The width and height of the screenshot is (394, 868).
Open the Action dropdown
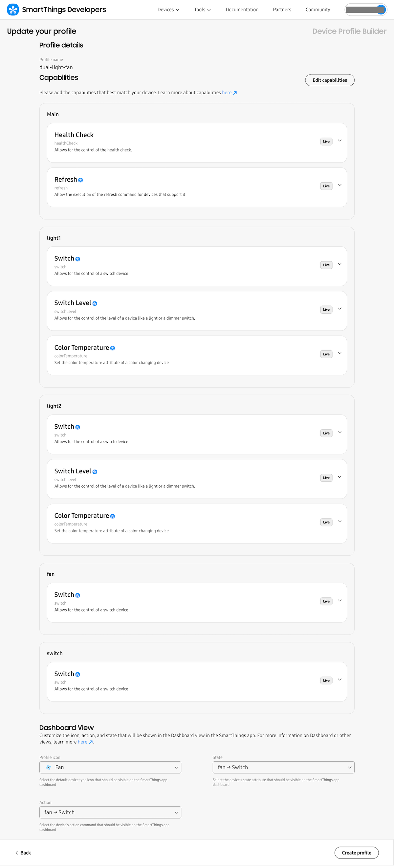coord(110,812)
